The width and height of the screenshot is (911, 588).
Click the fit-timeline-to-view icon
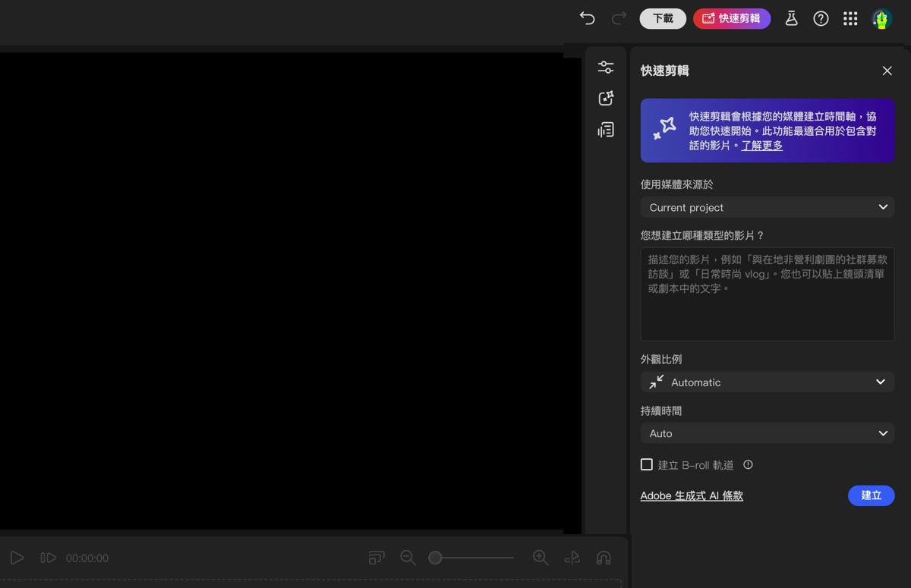(377, 558)
